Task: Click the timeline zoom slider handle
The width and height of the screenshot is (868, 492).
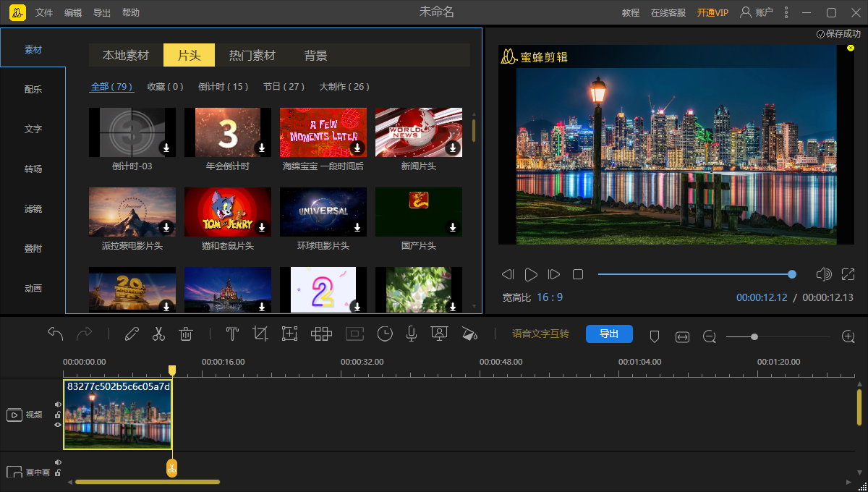Action: 754,336
